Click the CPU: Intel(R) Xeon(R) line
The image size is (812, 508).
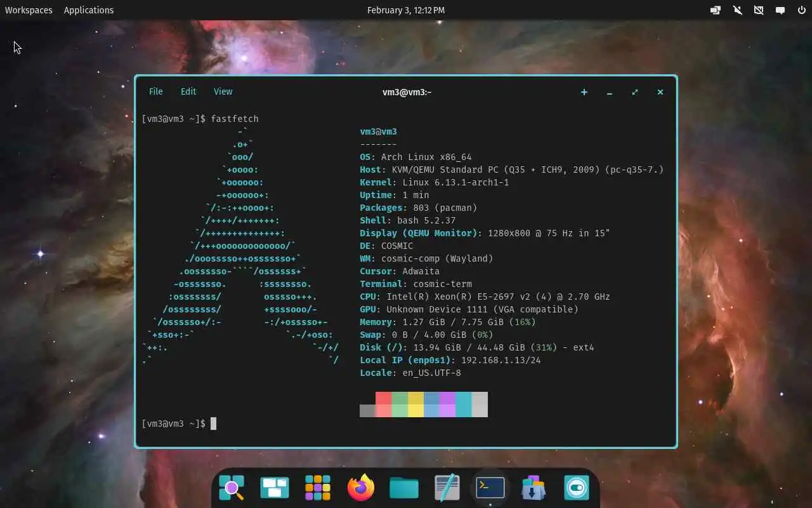[x=485, y=297]
